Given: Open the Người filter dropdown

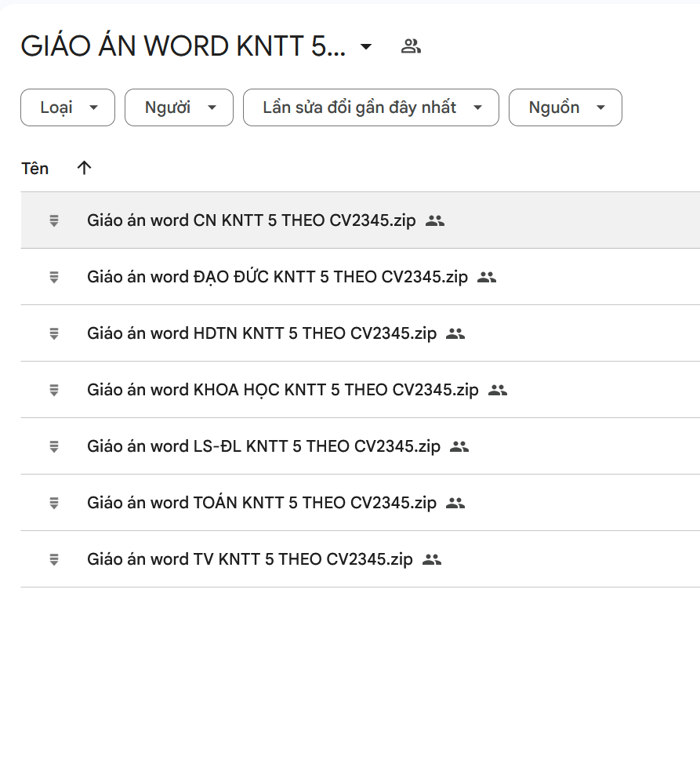Looking at the screenshot, I should click(179, 107).
